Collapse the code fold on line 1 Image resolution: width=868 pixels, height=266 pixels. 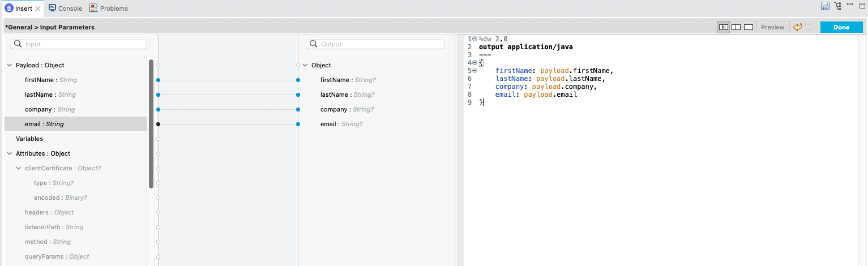(x=474, y=39)
